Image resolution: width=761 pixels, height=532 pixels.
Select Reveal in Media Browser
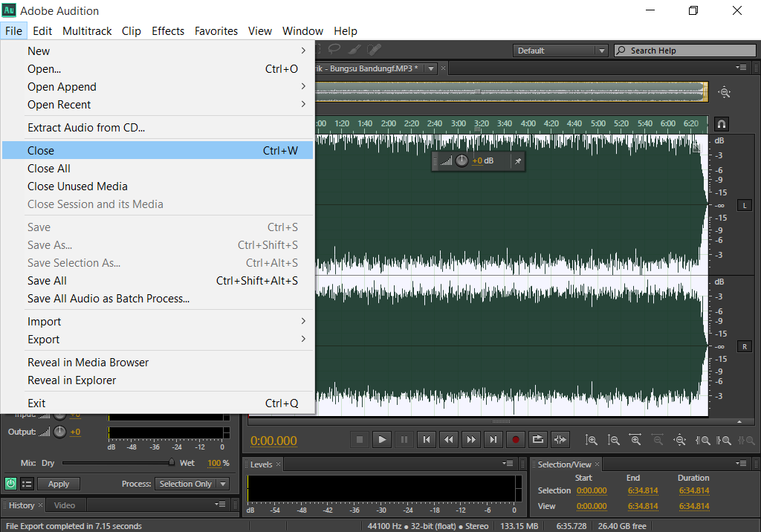[158, 363]
